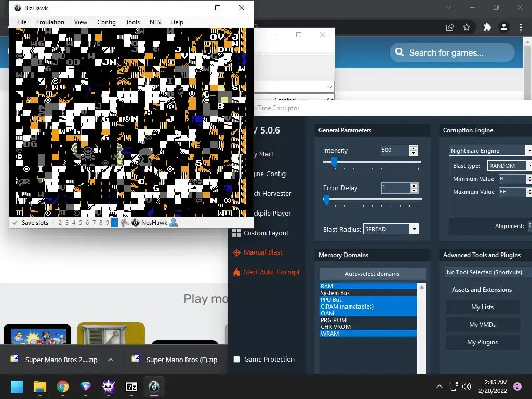Open My VMDs button
The image size is (532, 399).
pyautogui.click(x=482, y=325)
